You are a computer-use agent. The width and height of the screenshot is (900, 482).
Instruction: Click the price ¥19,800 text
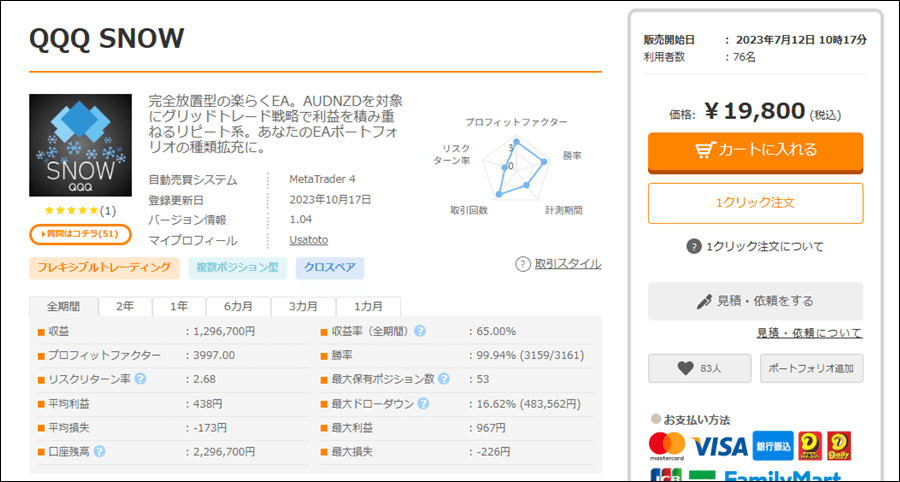pyautogui.click(x=754, y=112)
